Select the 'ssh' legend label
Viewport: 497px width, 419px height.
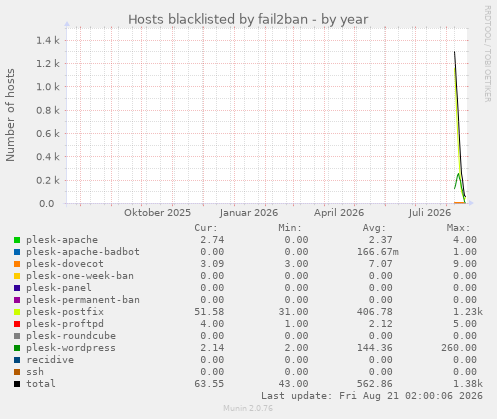coord(35,372)
